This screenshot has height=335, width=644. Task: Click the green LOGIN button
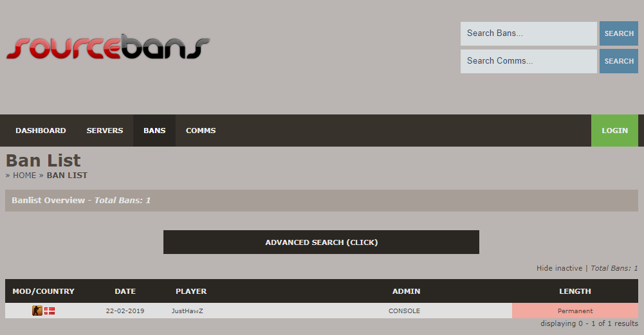[x=614, y=131]
